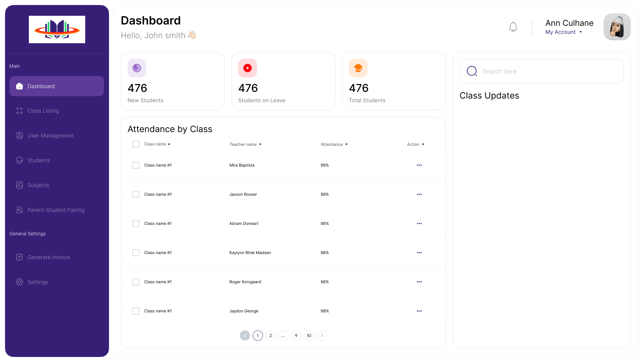Go to Parent-Student Pairing menu item
The height and width of the screenshot is (362, 644).
56,210
